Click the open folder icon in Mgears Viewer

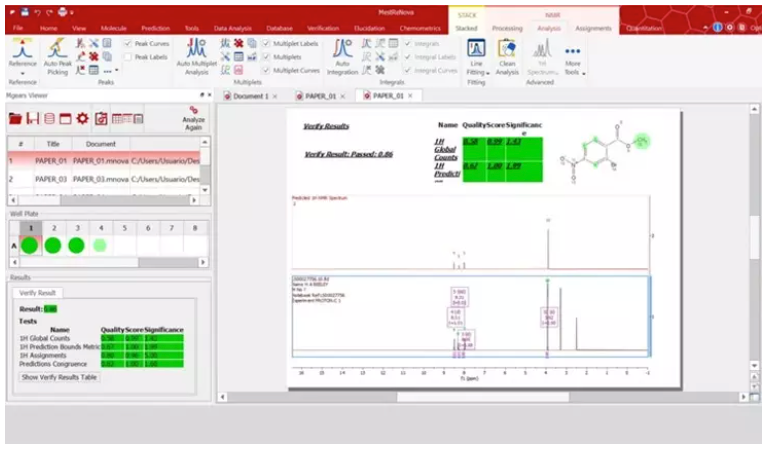coord(15,119)
